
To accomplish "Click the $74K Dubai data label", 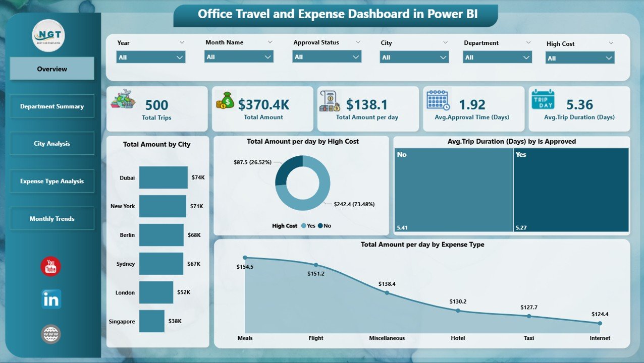I will [197, 177].
